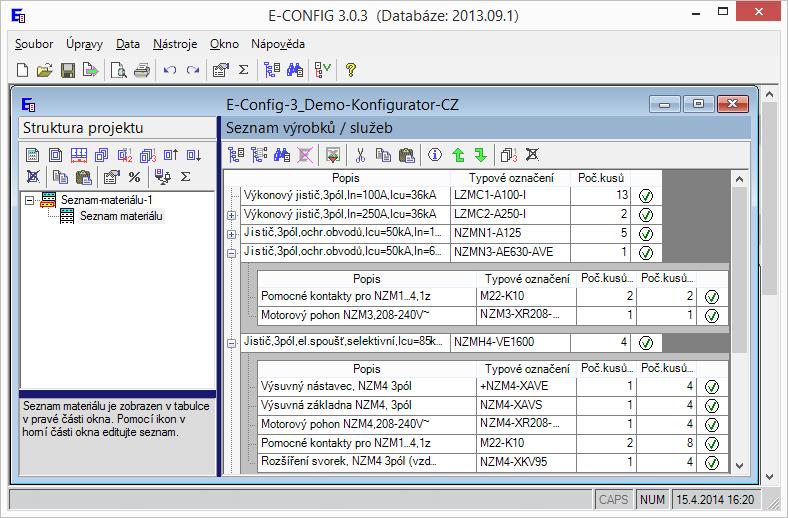Click the binoculars search icon in main toolbar
Screen dimensions: 788x518
(x=295, y=70)
